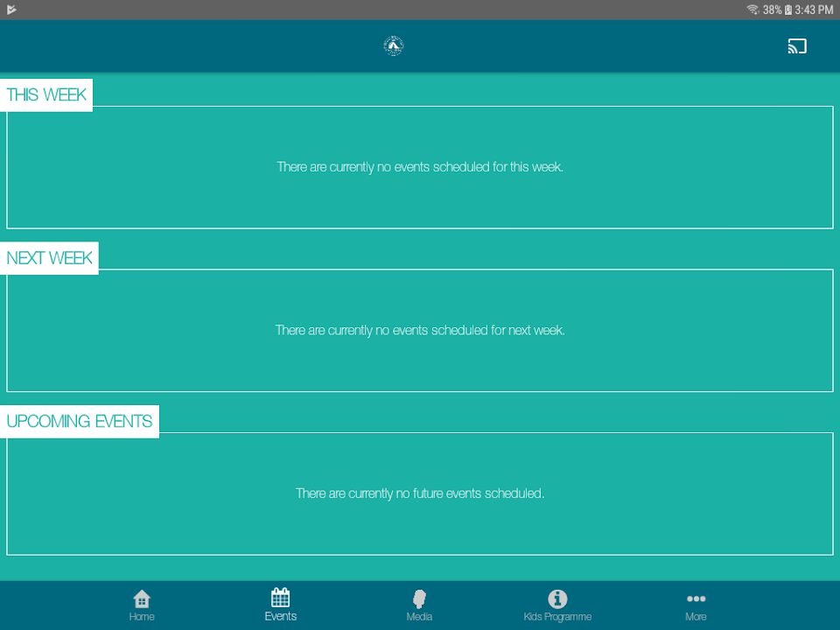The width and height of the screenshot is (840, 630).
Task: Click the 3:43 PM clock
Action: coord(814,10)
